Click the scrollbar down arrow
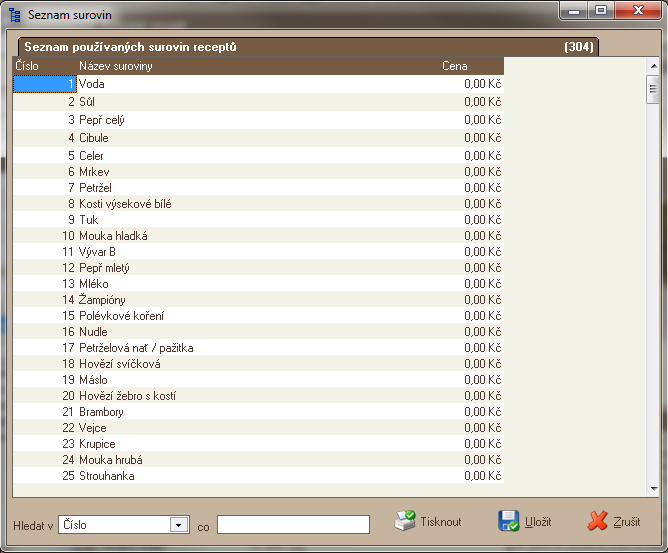This screenshot has height=553, width=668. pyautogui.click(x=653, y=489)
